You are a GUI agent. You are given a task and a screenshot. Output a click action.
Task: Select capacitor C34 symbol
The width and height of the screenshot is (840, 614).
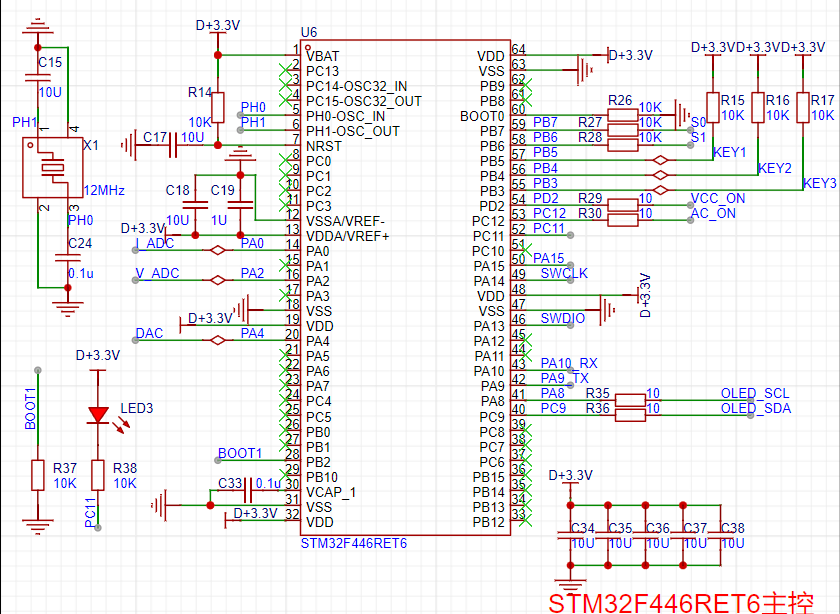tap(570, 535)
